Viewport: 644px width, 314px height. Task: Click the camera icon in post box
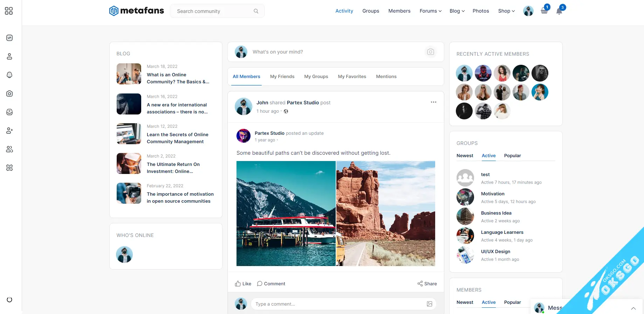(x=430, y=52)
